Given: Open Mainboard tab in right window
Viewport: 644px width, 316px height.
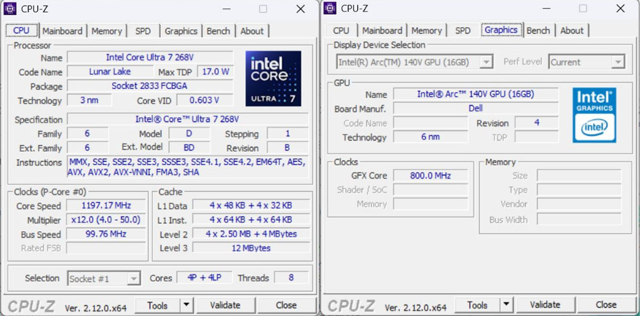Looking at the screenshot, I should click(x=382, y=31).
